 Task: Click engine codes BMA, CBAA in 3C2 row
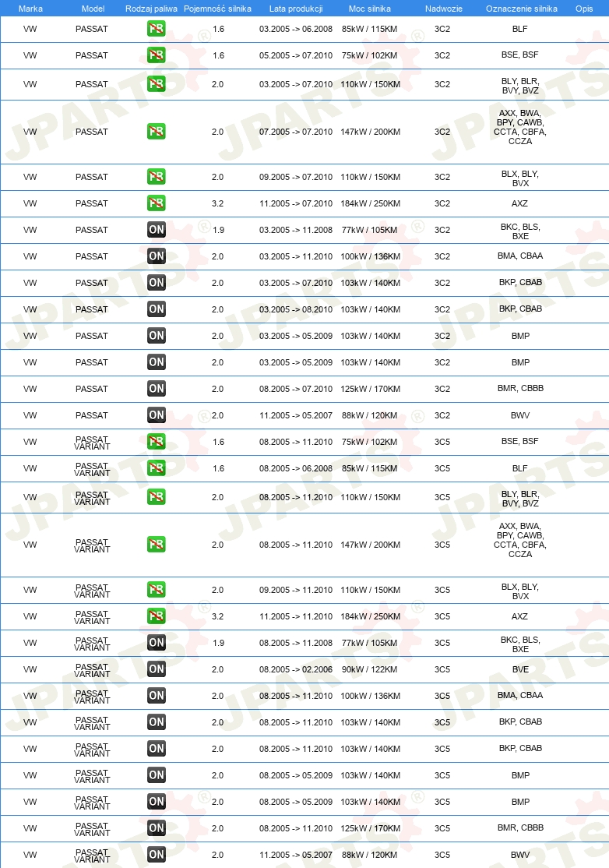[520, 256]
